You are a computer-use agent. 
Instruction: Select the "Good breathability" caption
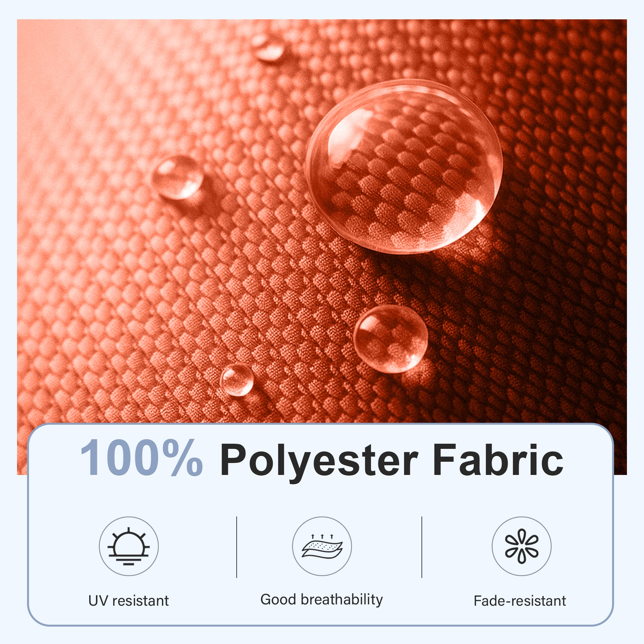322,600
